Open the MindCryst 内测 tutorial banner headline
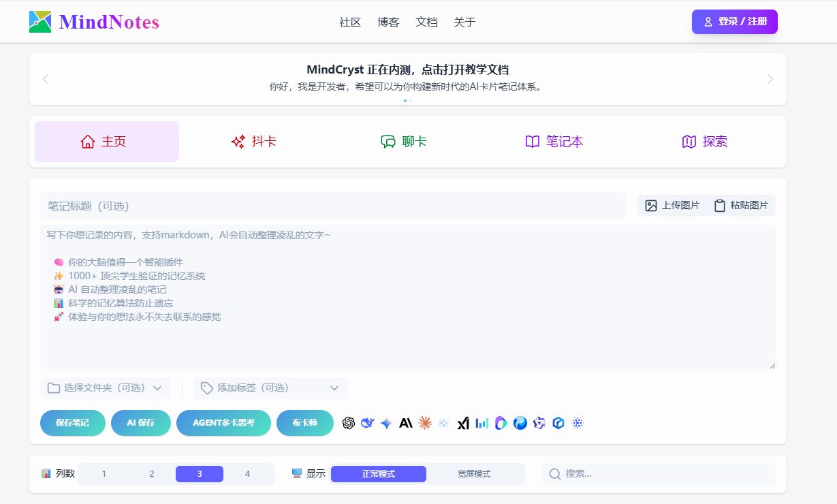Viewport: 837px width, 504px height. tap(408, 69)
